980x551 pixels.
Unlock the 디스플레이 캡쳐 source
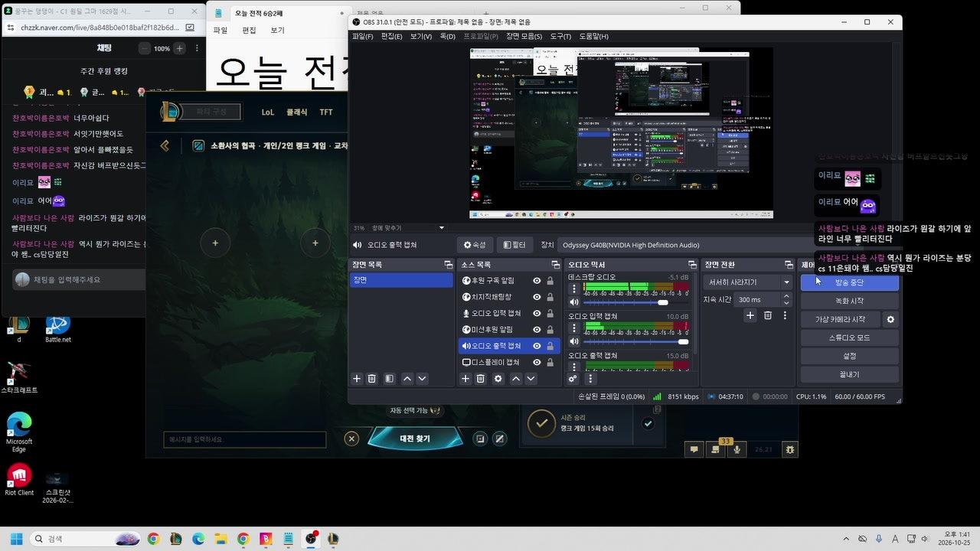[550, 362]
